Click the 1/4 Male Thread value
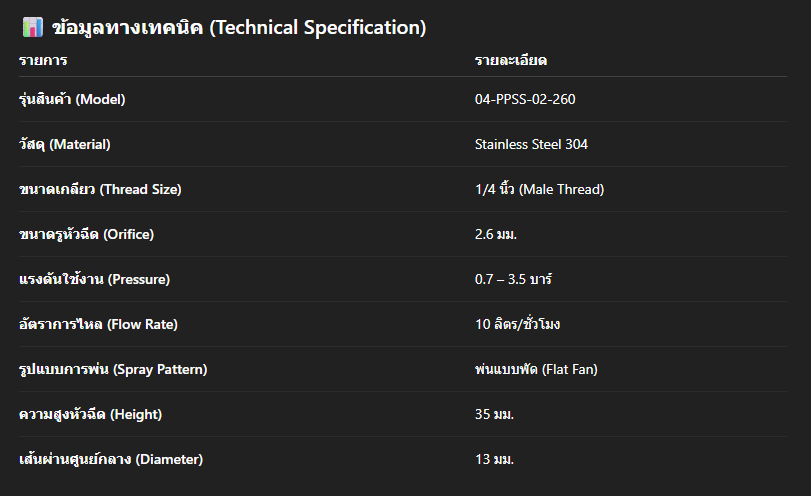The height and width of the screenshot is (496, 811). tap(539, 189)
